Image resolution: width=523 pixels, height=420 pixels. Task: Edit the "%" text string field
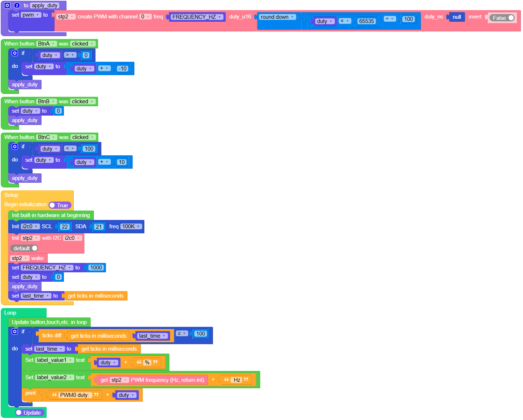point(147,363)
